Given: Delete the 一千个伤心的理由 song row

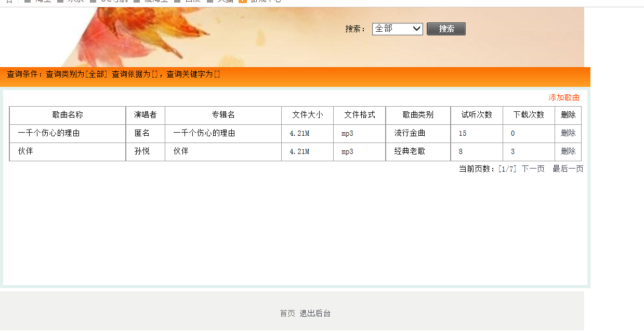Looking at the screenshot, I should pyautogui.click(x=568, y=133).
